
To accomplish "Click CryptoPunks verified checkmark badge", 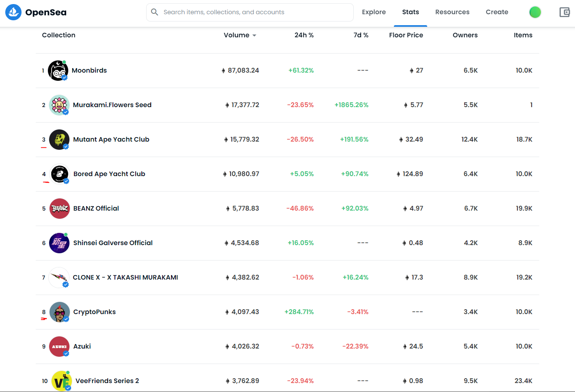I will click(x=66, y=319).
